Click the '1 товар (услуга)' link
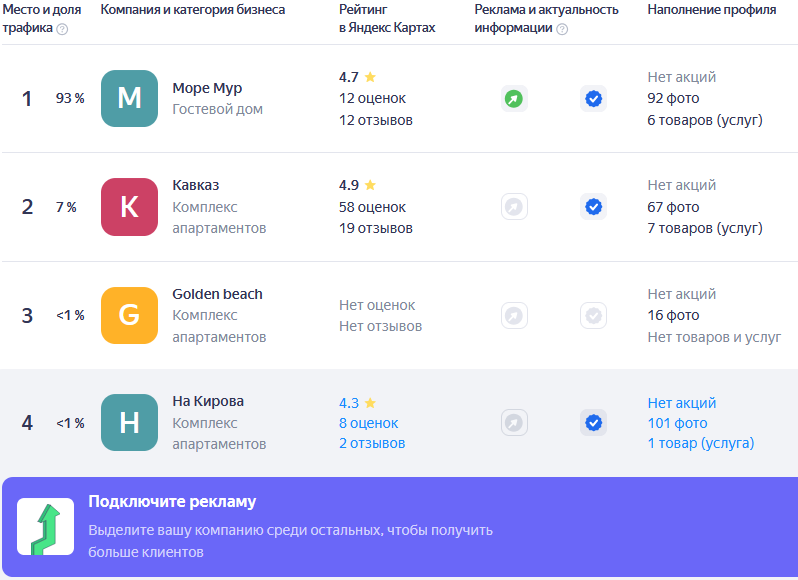Image resolution: width=798 pixels, height=580 pixels. (701, 443)
